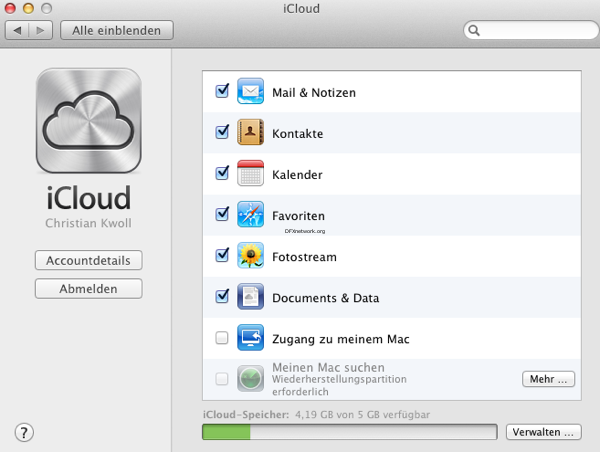Image resolution: width=600 pixels, height=452 pixels.
Task: Click the sunflower Fotostream icon
Action: point(250,255)
